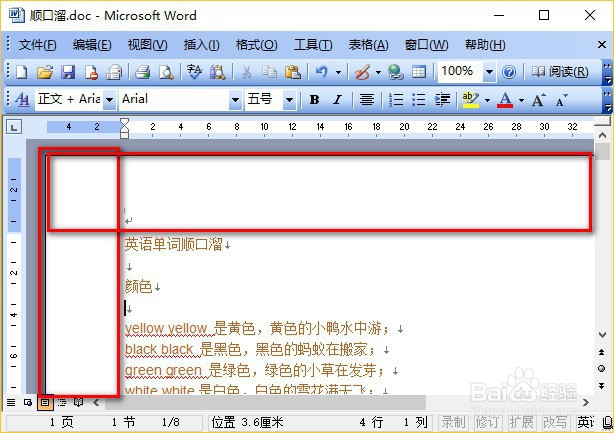Switch to Web Layout view button
This screenshot has width=614, height=433.
[28, 402]
